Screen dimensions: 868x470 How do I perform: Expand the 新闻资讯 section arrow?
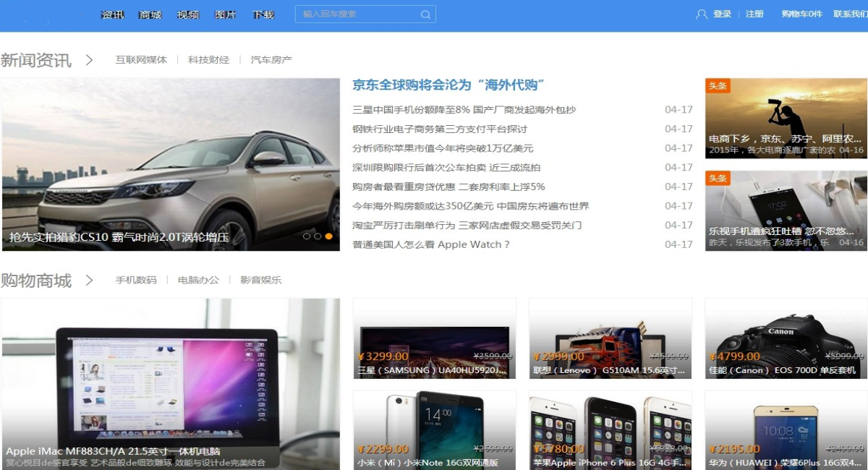[89, 60]
